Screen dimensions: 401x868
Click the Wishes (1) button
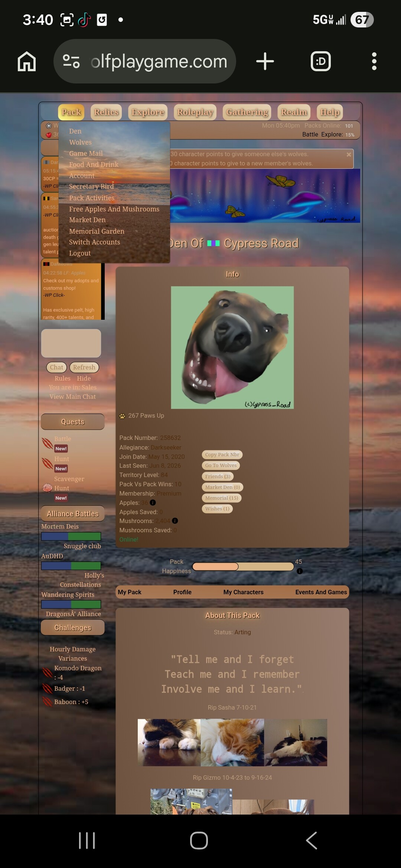217,509
